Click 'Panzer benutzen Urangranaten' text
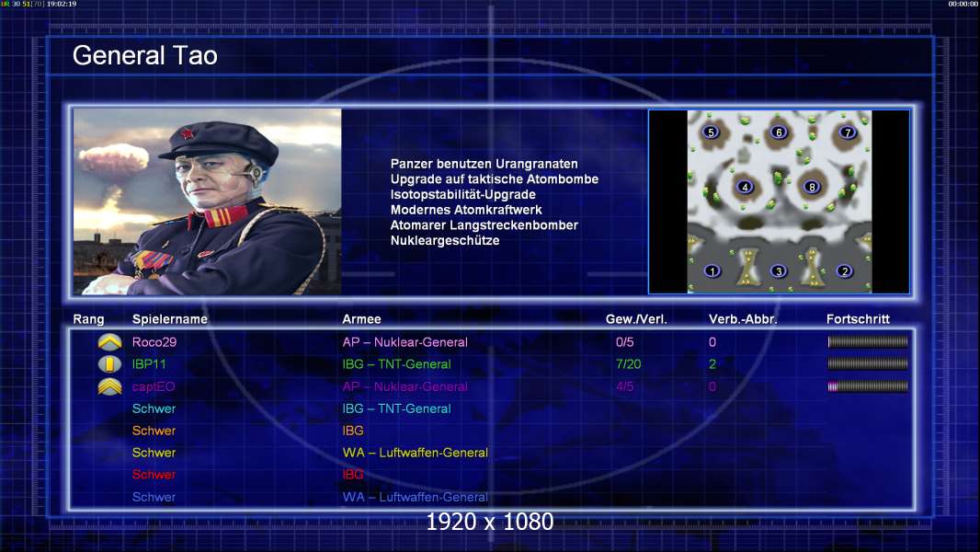This screenshot has width=980, height=552. click(x=484, y=164)
